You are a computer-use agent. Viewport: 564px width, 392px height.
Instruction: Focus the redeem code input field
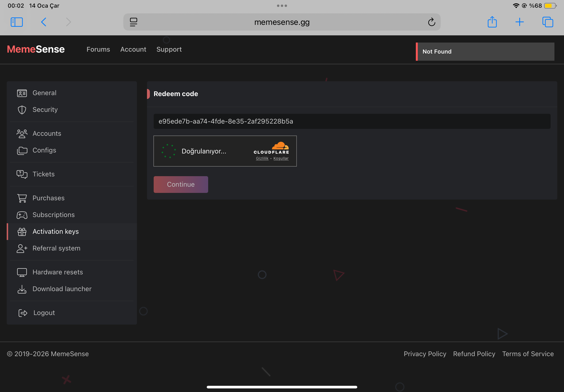pos(352,121)
